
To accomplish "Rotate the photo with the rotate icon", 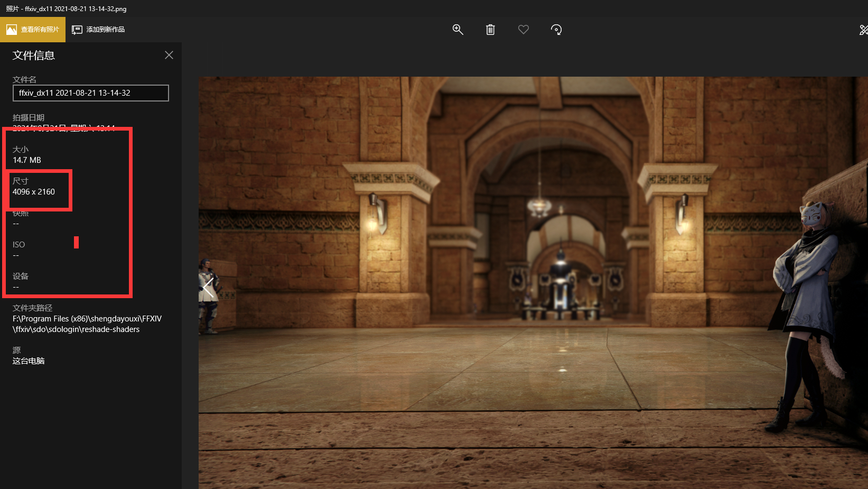I will tap(556, 30).
